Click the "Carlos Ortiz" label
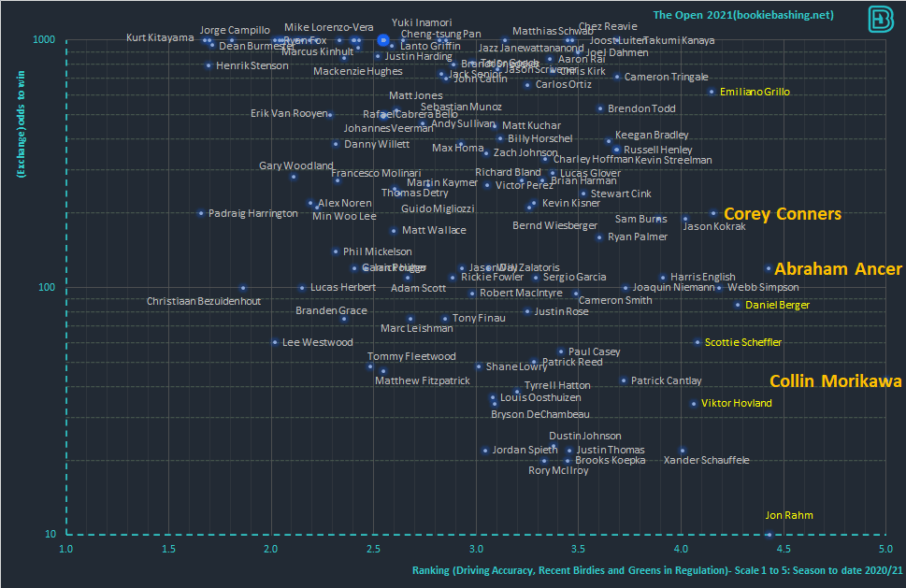 [564, 84]
